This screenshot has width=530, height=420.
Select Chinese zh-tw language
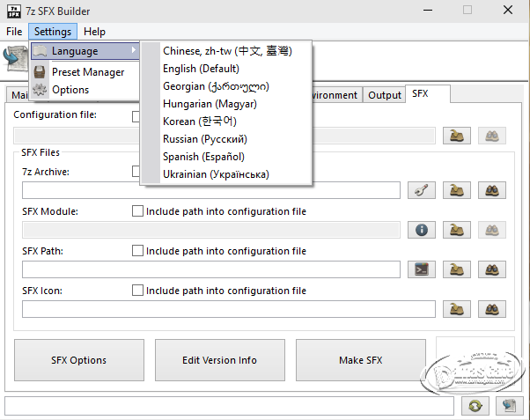pyautogui.click(x=227, y=51)
